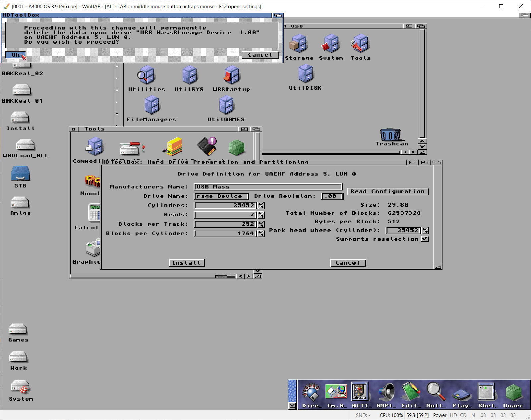Open the UtilGAMES drawer icon
531x420 pixels.
coord(226,105)
